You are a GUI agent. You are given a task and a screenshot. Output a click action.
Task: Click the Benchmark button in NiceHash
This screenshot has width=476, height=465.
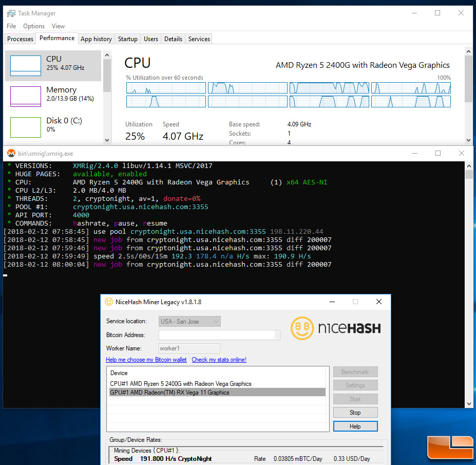click(x=355, y=372)
